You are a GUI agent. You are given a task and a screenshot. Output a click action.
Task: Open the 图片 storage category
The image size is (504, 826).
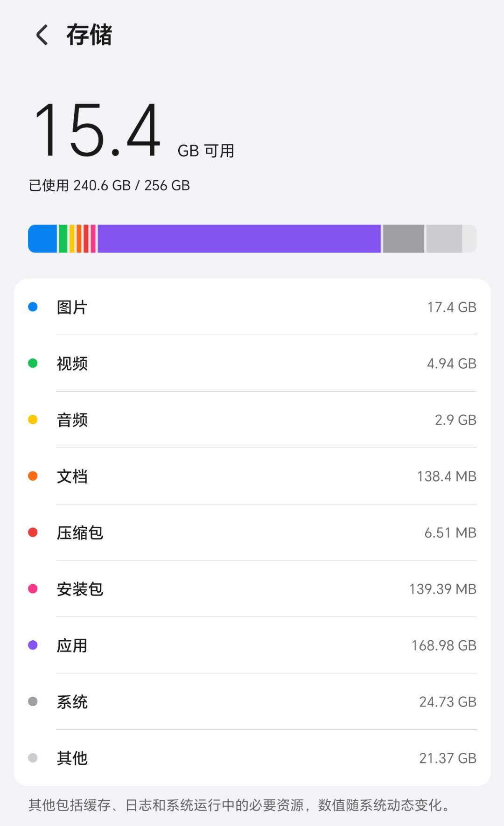tap(252, 307)
